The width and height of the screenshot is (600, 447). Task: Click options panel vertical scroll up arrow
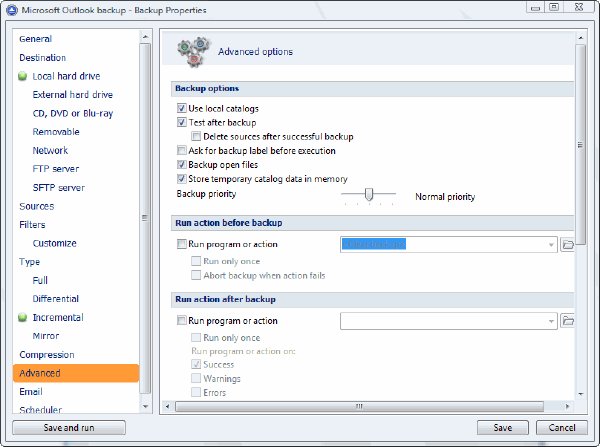(580, 38)
